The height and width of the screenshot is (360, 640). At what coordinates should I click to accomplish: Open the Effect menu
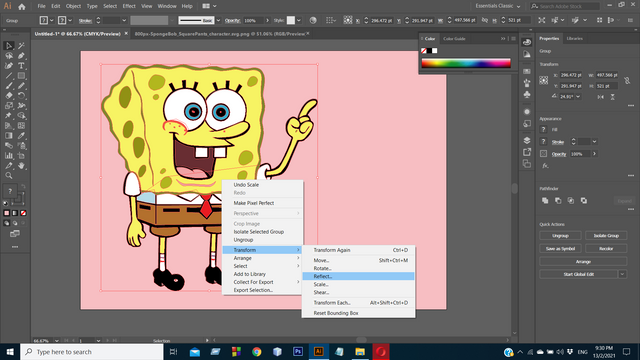click(x=129, y=6)
